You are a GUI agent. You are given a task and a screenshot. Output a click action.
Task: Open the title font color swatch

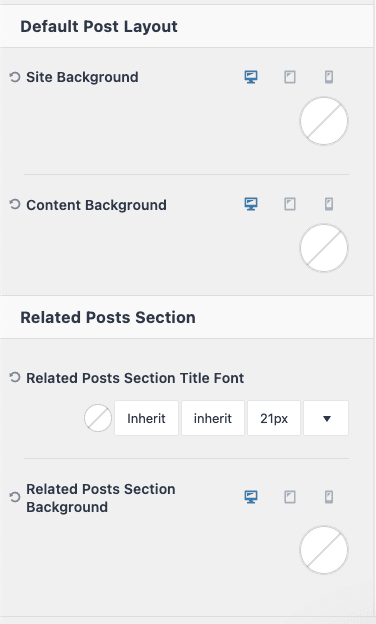(98, 418)
